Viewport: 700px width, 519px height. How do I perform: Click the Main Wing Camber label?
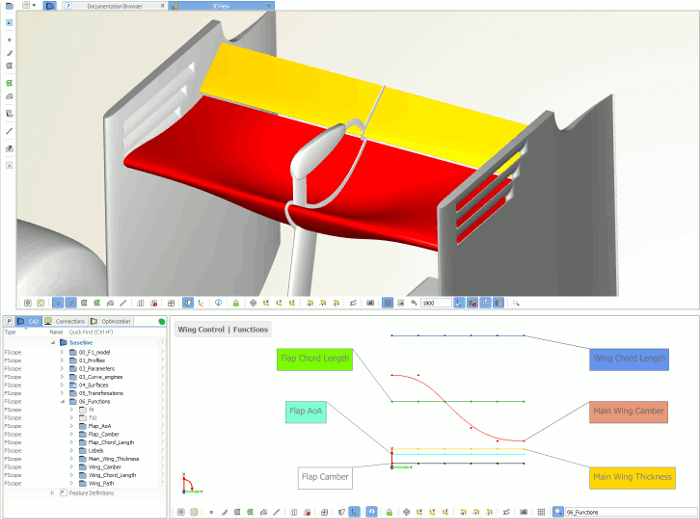(x=629, y=412)
